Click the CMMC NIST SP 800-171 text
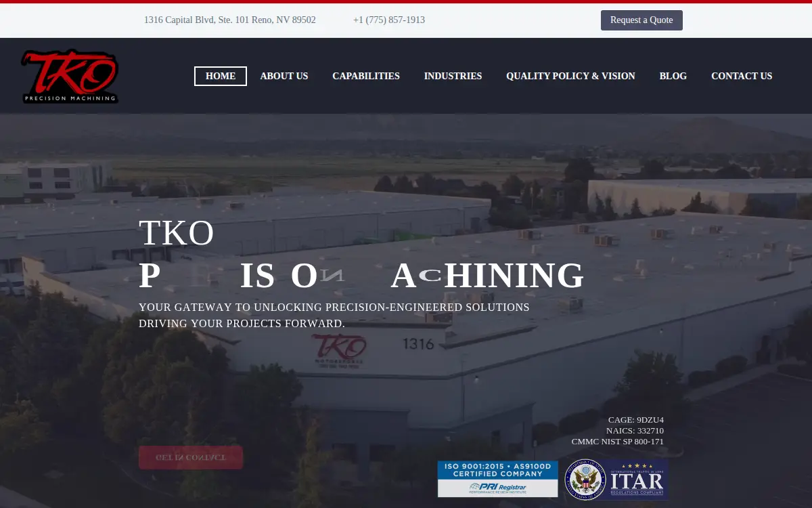Image resolution: width=812 pixels, height=508 pixels. [618, 442]
